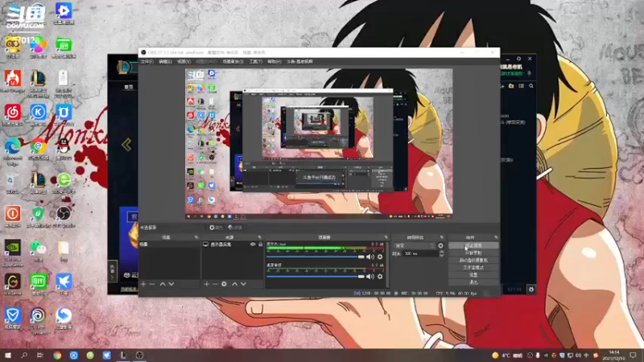Open the Edit (E) menu in OBS
Image resolution: width=644 pixels, height=362 pixels.
pos(165,62)
